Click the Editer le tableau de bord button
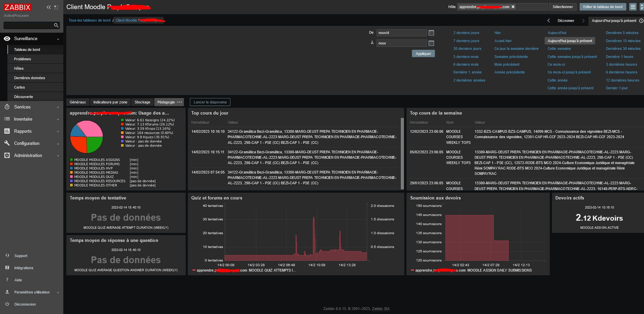 coord(603,7)
